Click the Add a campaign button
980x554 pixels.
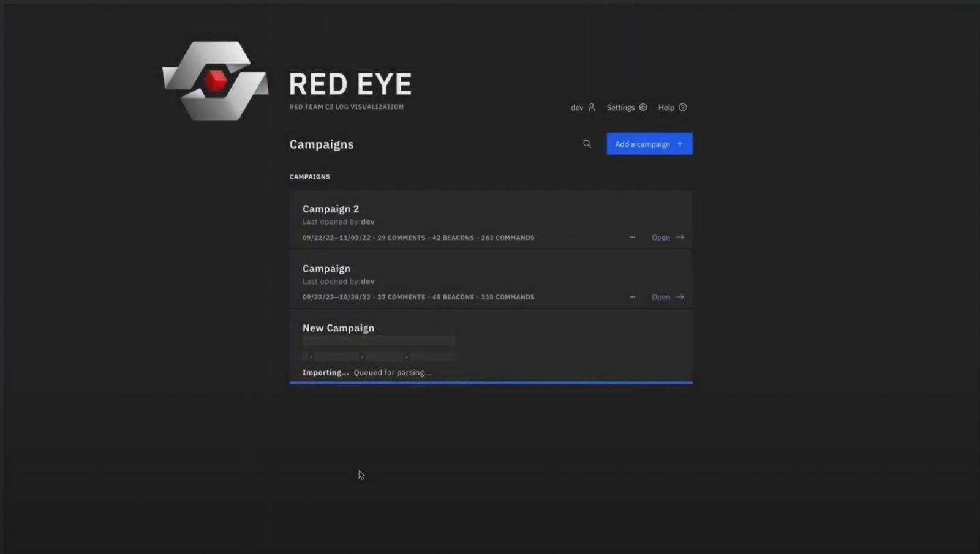[x=649, y=144]
